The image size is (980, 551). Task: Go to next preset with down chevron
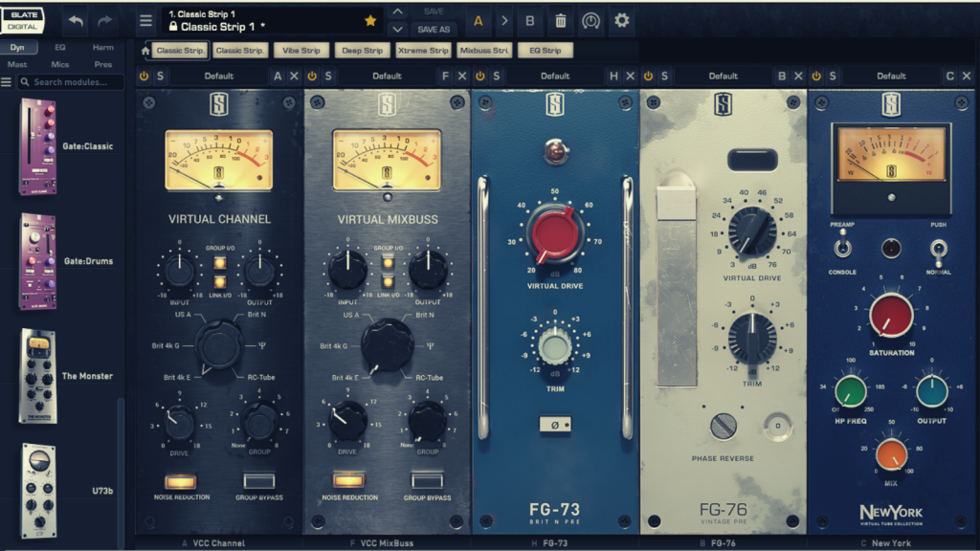tap(397, 29)
